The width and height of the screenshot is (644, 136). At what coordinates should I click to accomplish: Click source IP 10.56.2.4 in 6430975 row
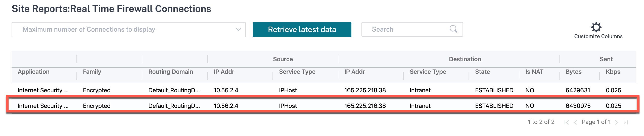pyautogui.click(x=226, y=106)
